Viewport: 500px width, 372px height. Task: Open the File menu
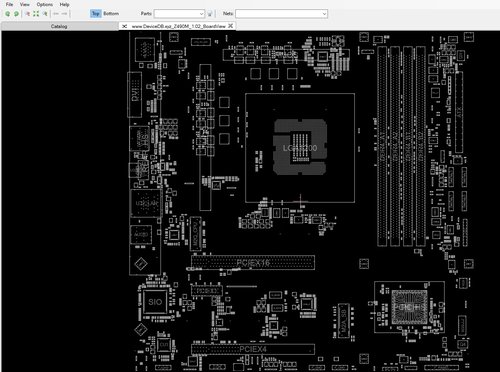[9, 4]
